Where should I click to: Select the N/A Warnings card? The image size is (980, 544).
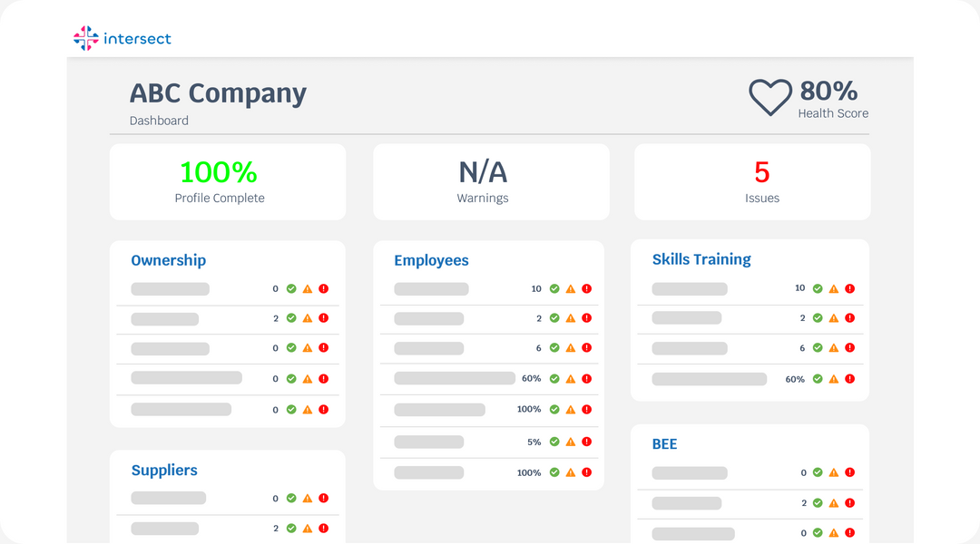tap(491, 181)
